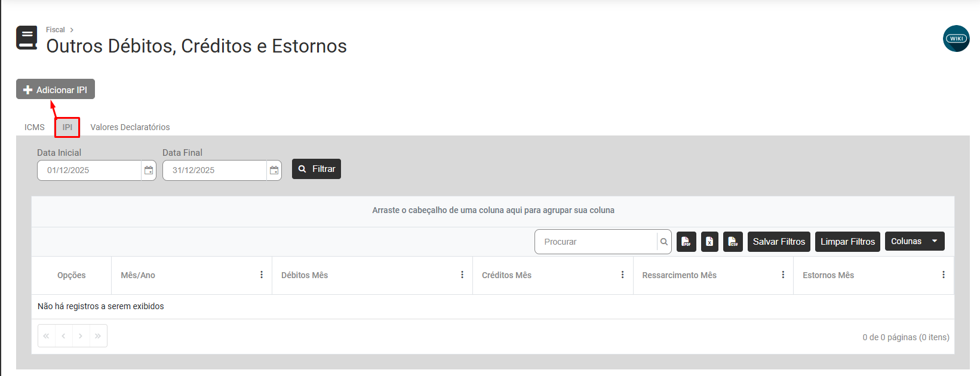
Task: Open Débitos Mês column options menu
Action: (462, 275)
